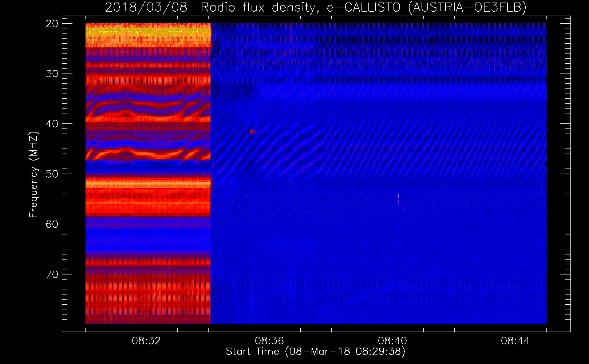Click the bright yellow band near 22 MHz
589x364 pixels.
pos(148,32)
